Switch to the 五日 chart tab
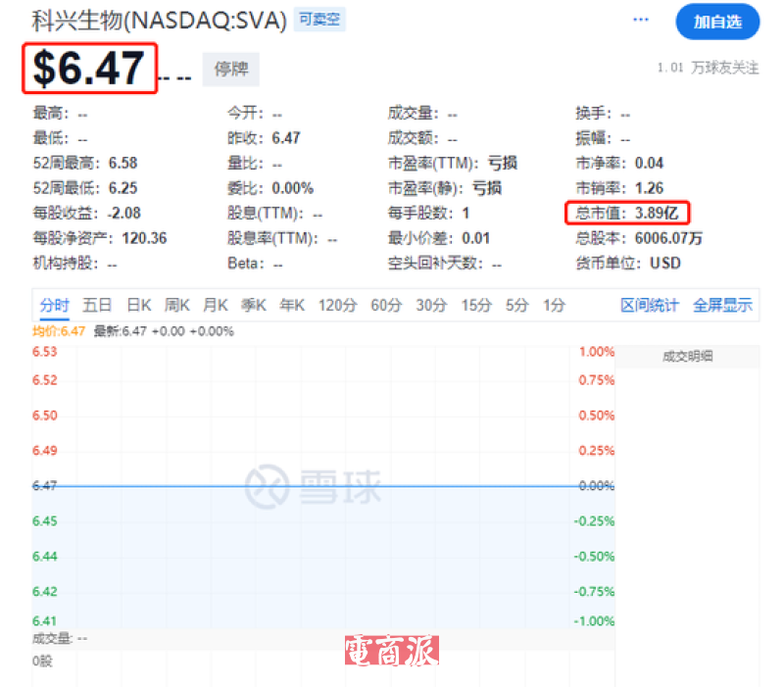784x687 pixels. [97, 305]
